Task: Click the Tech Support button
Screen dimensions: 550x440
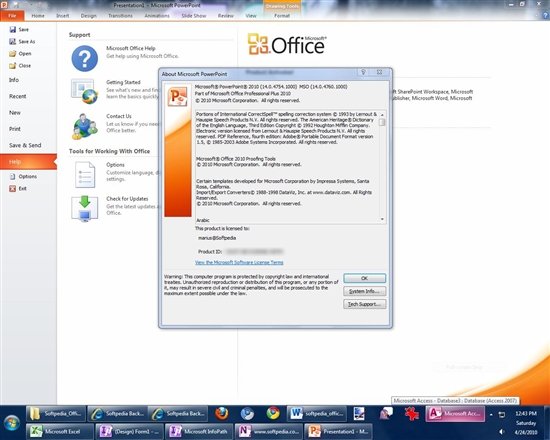Action: point(364,304)
